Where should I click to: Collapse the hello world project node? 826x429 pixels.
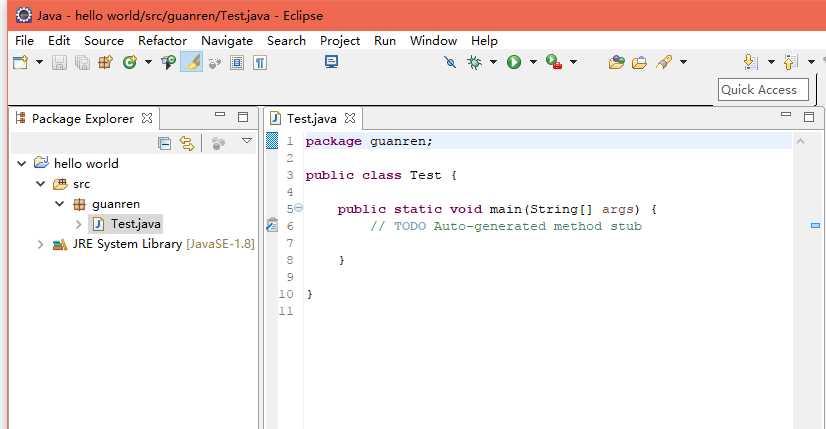pyautogui.click(x=22, y=163)
